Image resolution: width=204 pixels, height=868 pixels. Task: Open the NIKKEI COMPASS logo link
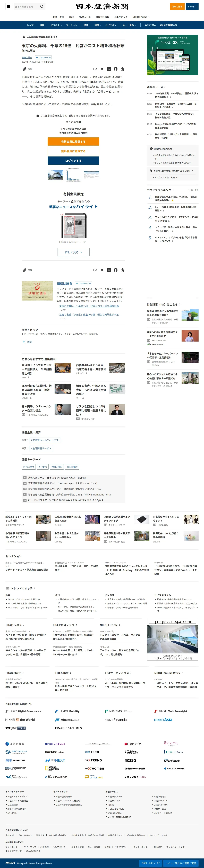pos(174,768)
